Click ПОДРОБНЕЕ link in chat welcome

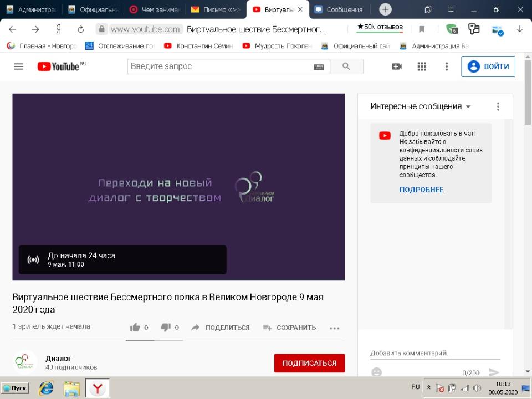(x=421, y=190)
